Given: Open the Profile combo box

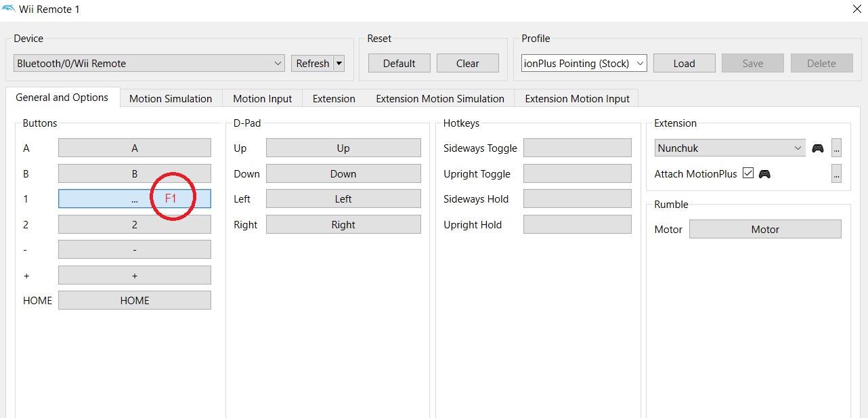Looking at the screenshot, I should tap(584, 63).
